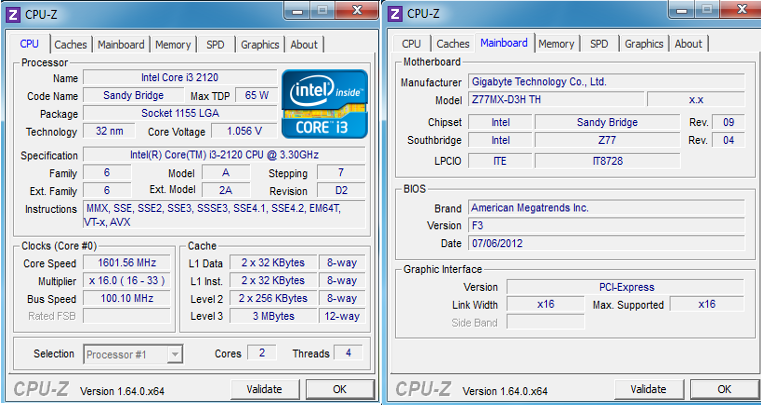Viewport: 761px width, 405px height.
Task: Open the Caches tab in the left window
Action: [x=71, y=45]
